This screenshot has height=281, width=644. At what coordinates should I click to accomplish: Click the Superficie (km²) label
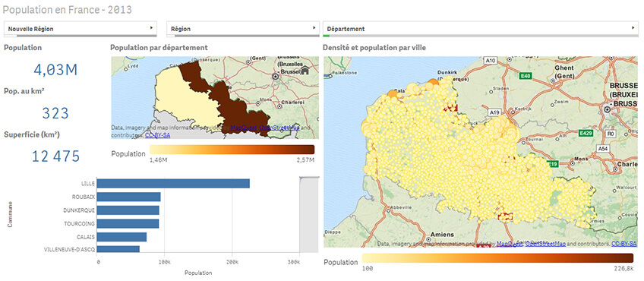pos(32,134)
